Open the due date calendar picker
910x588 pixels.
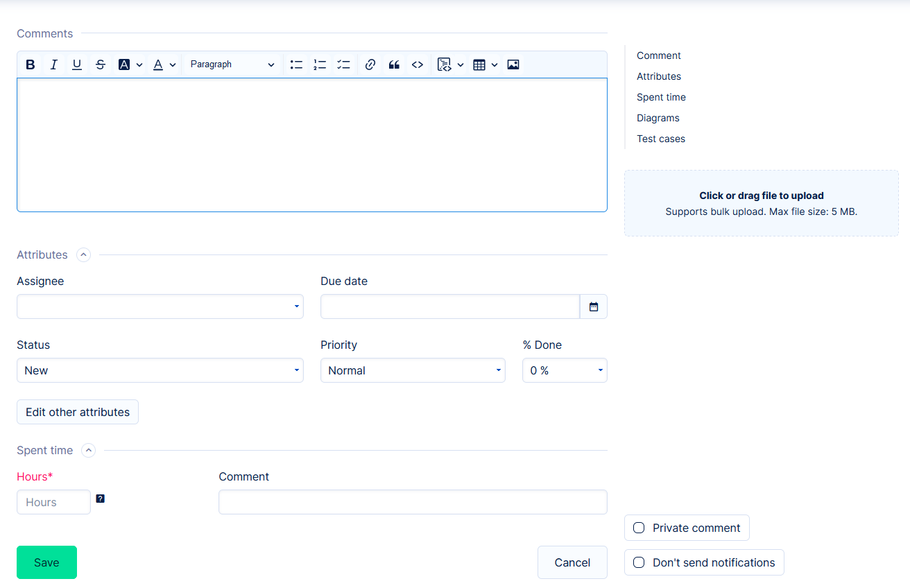tap(594, 306)
